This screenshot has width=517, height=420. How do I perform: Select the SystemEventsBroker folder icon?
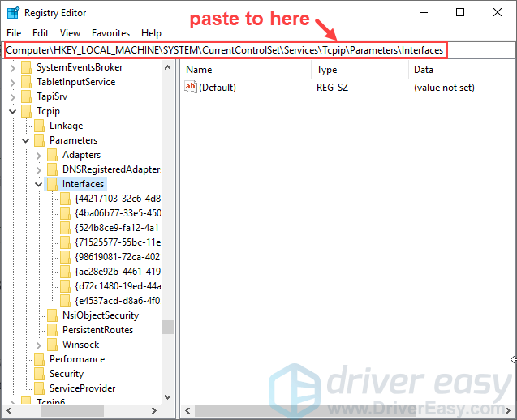coord(26,67)
